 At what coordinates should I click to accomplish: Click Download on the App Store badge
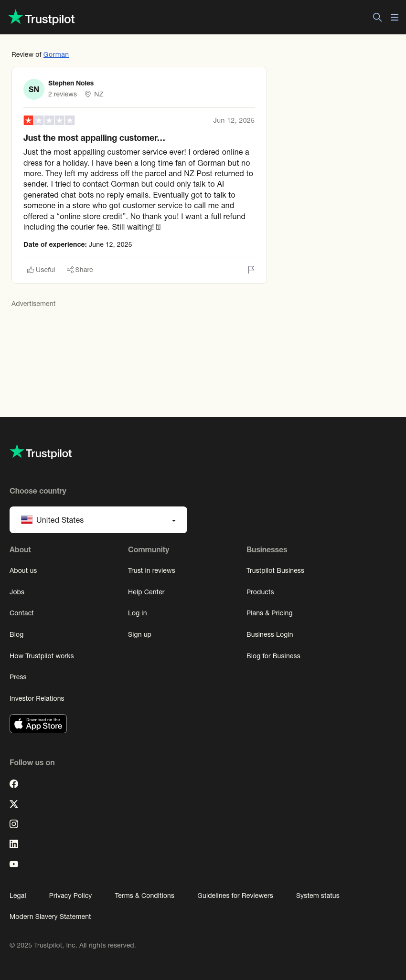tap(38, 724)
